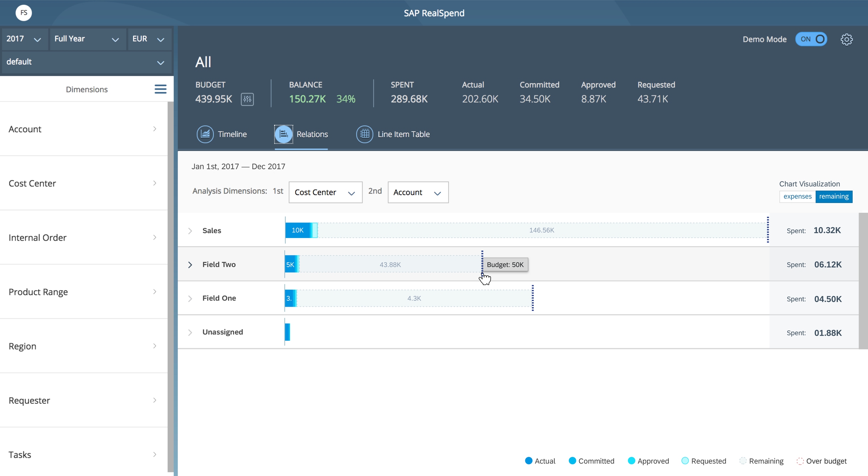Click Field Two spent 06.12K value
This screenshot has height=476, width=868.
(x=828, y=265)
